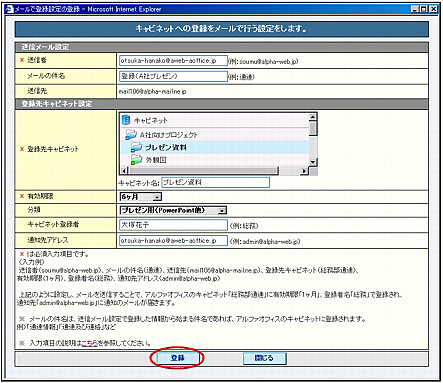This screenshot has height=383, width=443.
Task: Open the 有効期限 6ヶ月 dropdown
Action: pos(141,197)
